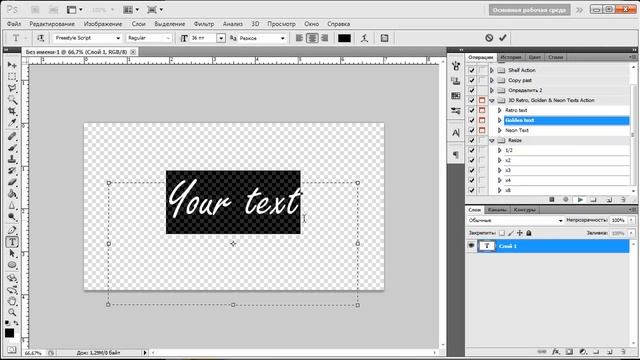The height and width of the screenshot is (360, 640).
Task: Center the text alignment
Action: pyautogui.click(x=312, y=38)
